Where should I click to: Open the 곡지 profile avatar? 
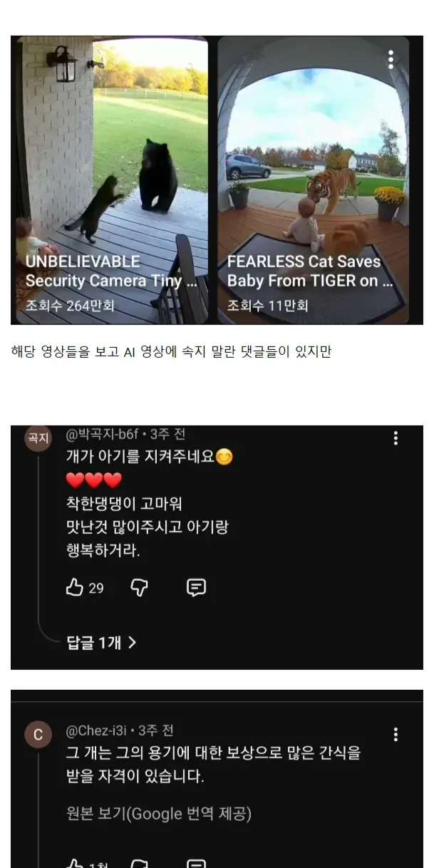[x=38, y=439]
